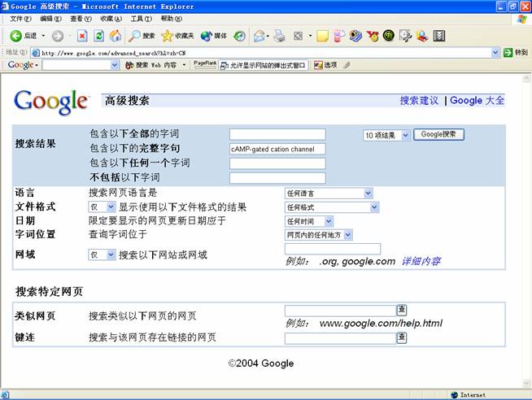Image resolution: width=532 pixels, height=400 pixels.
Task: Click the search button beside links field
Action: point(402,337)
